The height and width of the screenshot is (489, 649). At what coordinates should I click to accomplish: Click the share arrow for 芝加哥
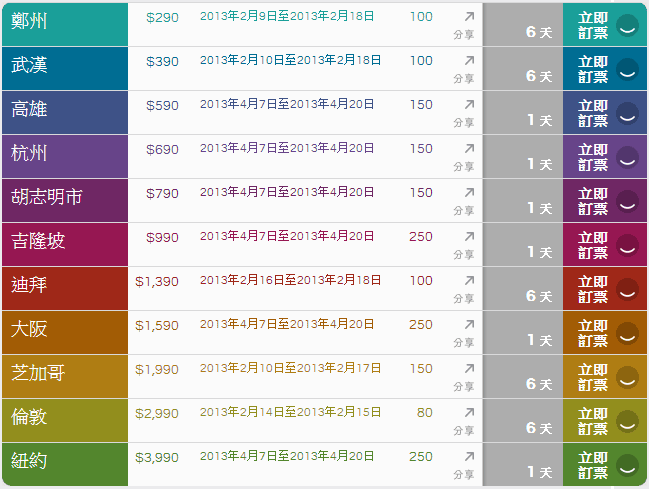[x=468, y=369]
